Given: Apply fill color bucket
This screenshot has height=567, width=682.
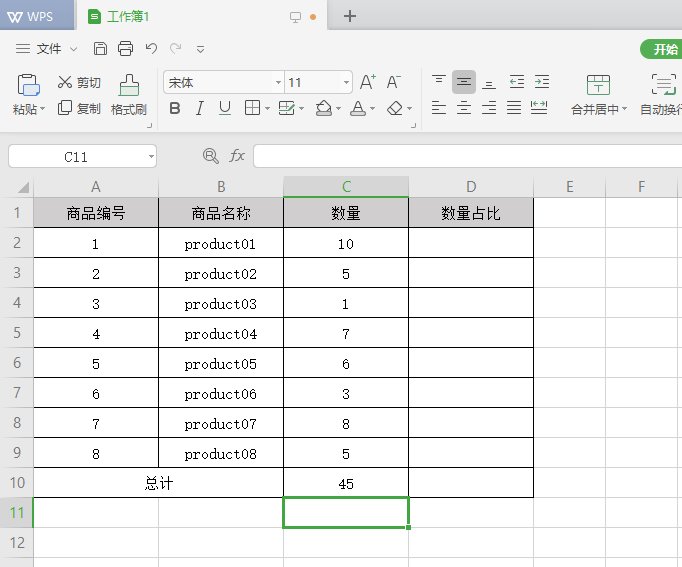Looking at the screenshot, I should (324, 108).
